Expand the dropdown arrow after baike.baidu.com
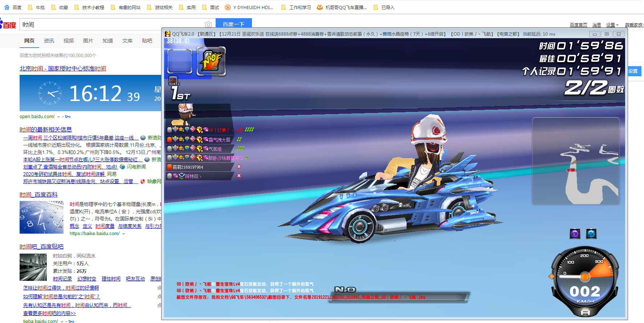Viewport: 644px width, 323px height. (x=123, y=234)
